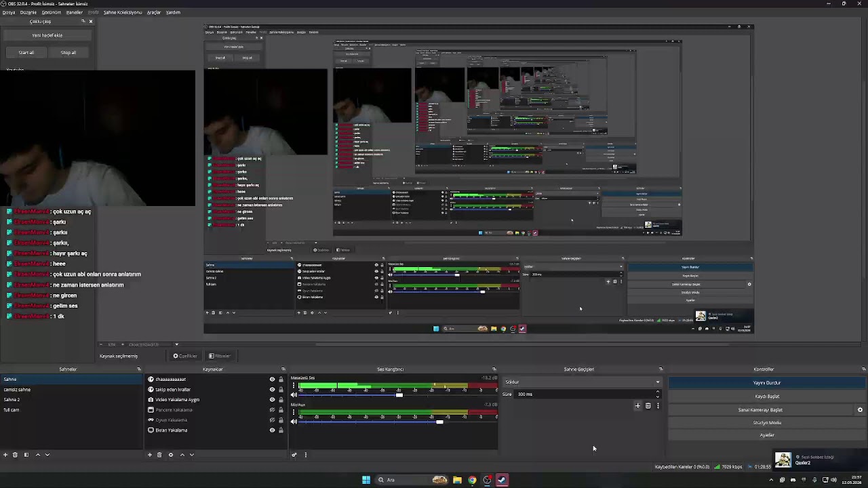Show hidden system tray icons chevron
868x488 pixels.
pos(771,480)
